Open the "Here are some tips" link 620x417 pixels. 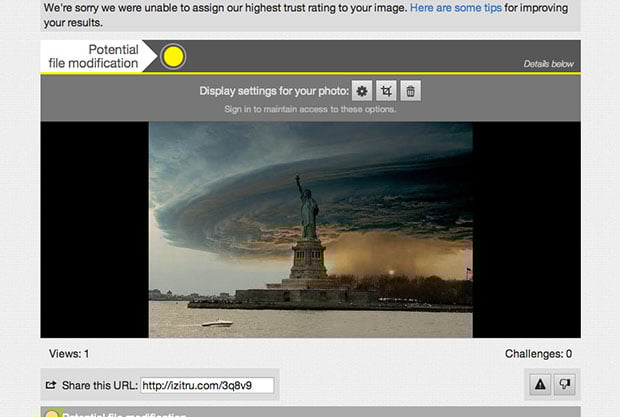[456, 8]
